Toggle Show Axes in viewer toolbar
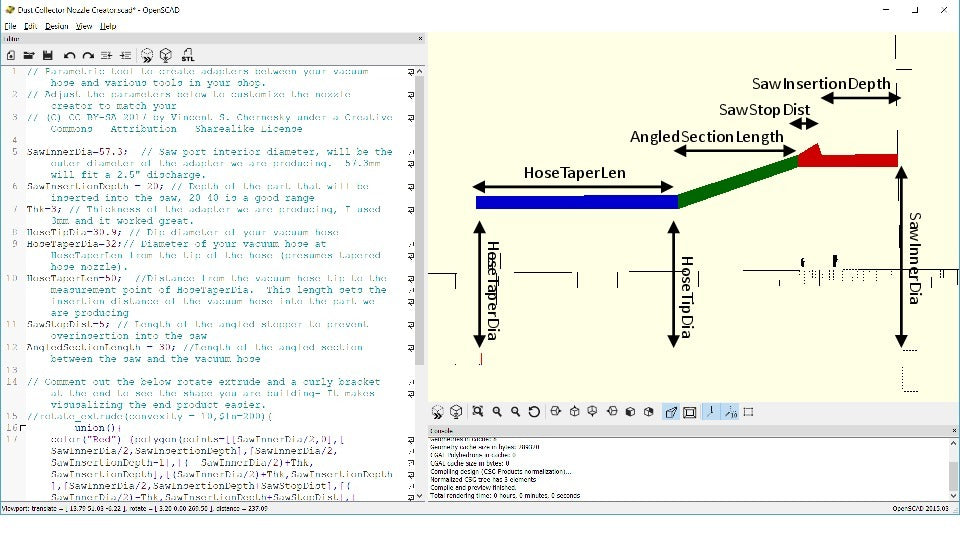Viewport: 960px width, 540px height. point(710,411)
